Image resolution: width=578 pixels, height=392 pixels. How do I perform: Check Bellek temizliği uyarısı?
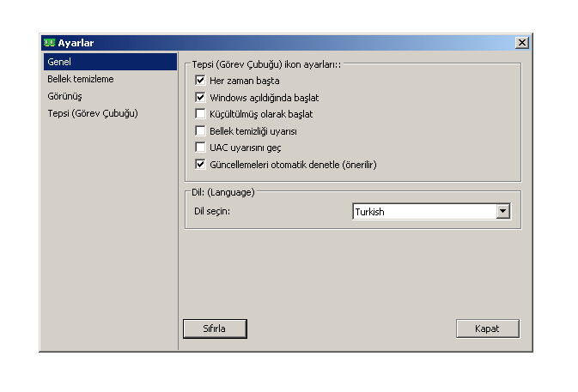coord(200,130)
